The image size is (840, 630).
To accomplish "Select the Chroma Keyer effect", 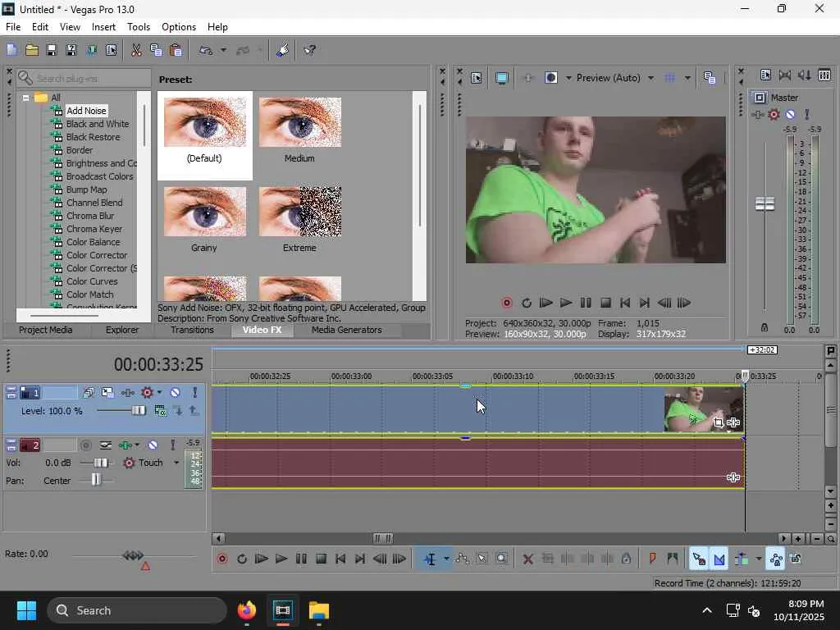I will click(x=94, y=229).
